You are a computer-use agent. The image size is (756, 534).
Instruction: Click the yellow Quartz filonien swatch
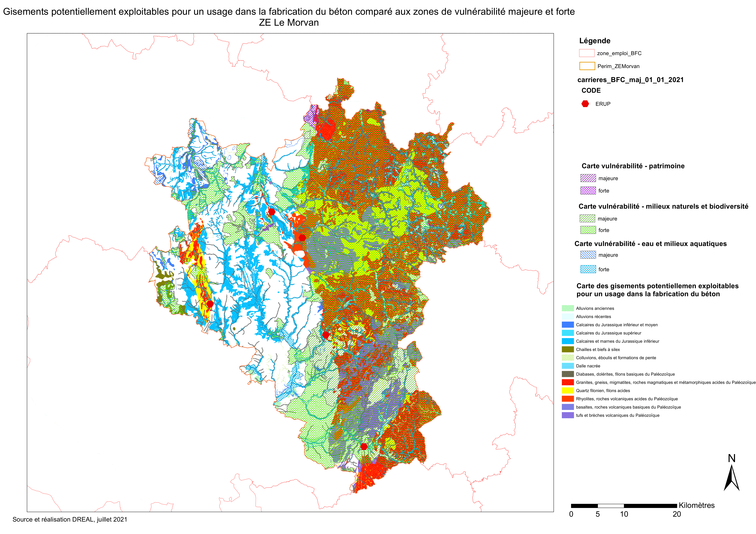click(x=568, y=391)
